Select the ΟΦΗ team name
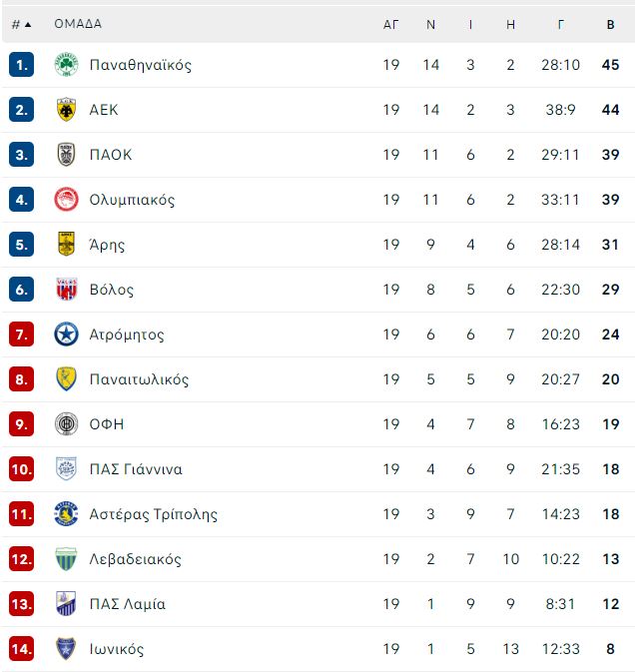The width and height of the screenshot is (635, 672). 107,424
